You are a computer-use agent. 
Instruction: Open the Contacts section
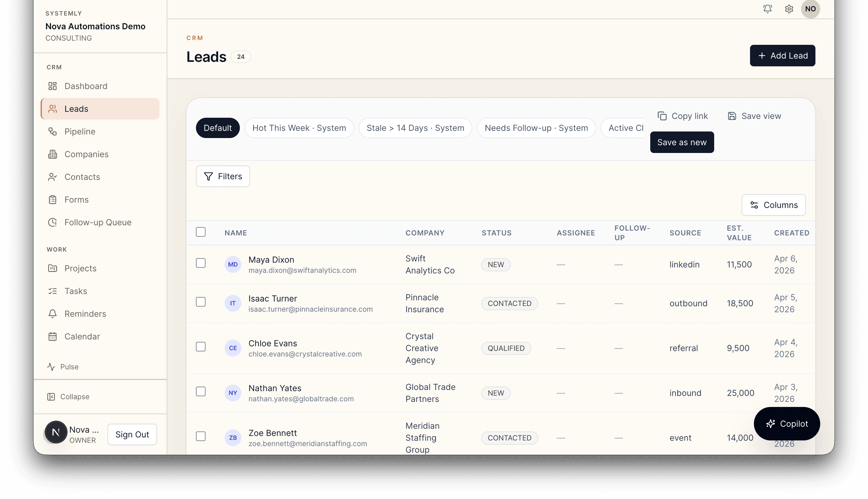pyautogui.click(x=82, y=177)
